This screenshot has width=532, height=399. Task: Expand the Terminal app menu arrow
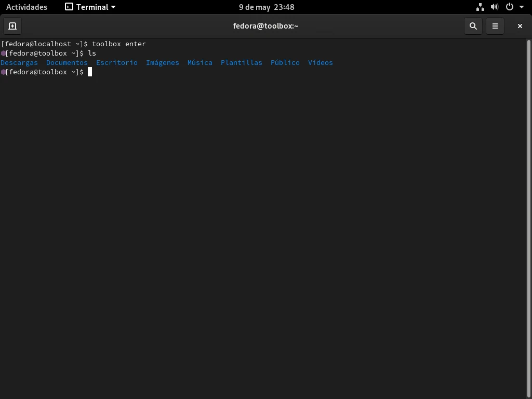click(113, 7)
